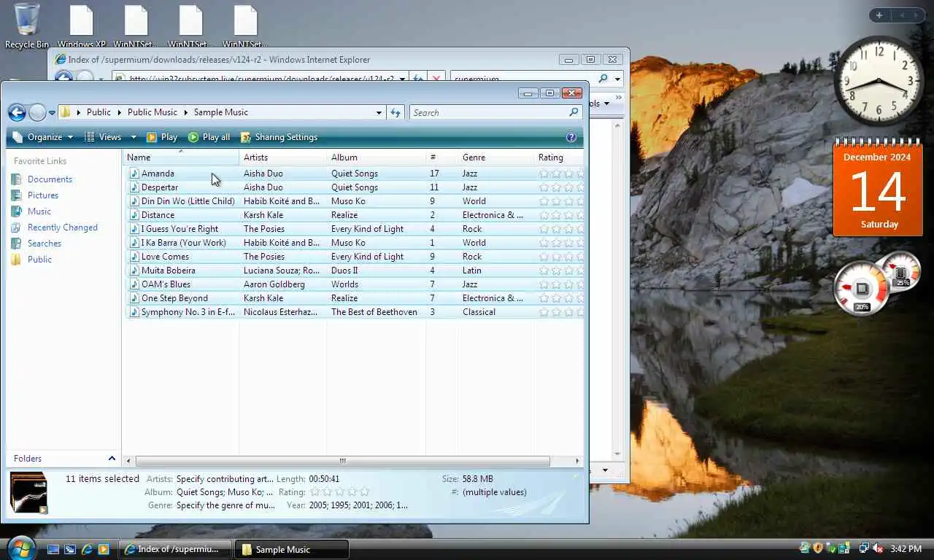Image resolution: width=934 pixels, height=560 pixels.
Task: Sort by the Artists column header
Action: pos(282,157)
